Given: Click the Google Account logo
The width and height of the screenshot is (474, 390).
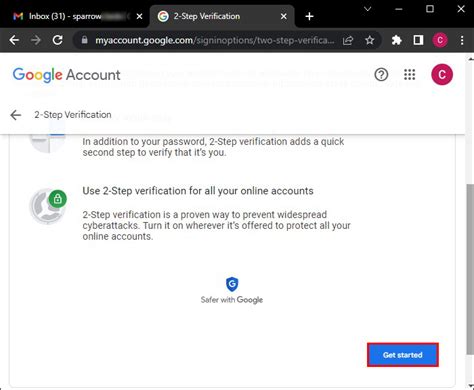Looking at the screenshot, I should pos(66,75).
